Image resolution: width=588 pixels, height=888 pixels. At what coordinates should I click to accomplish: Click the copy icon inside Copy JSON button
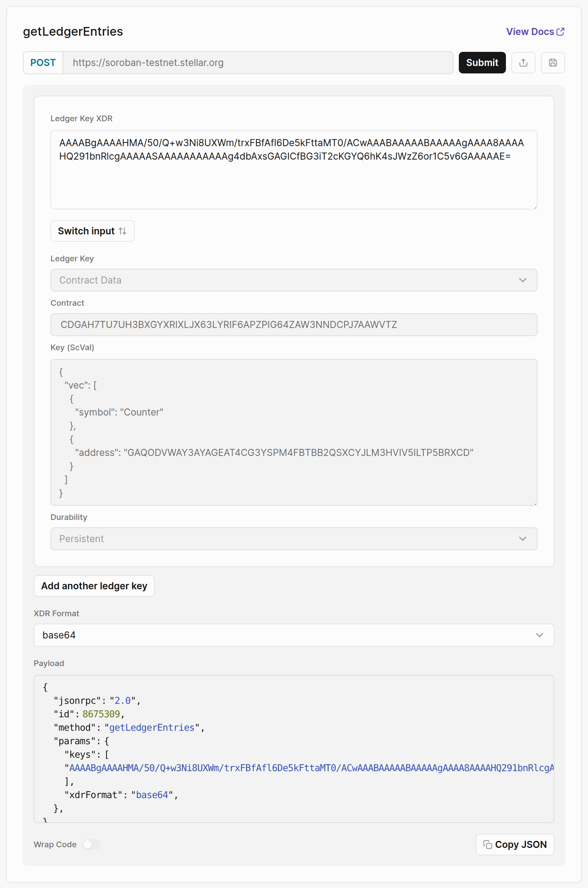point(488,845)
